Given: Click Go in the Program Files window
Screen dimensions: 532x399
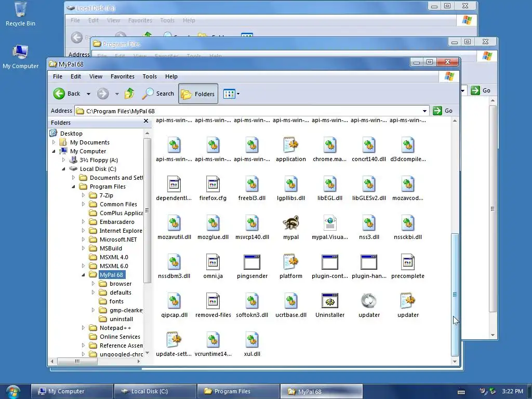Looking at the screenshot, I should click(x=481, y=90).
